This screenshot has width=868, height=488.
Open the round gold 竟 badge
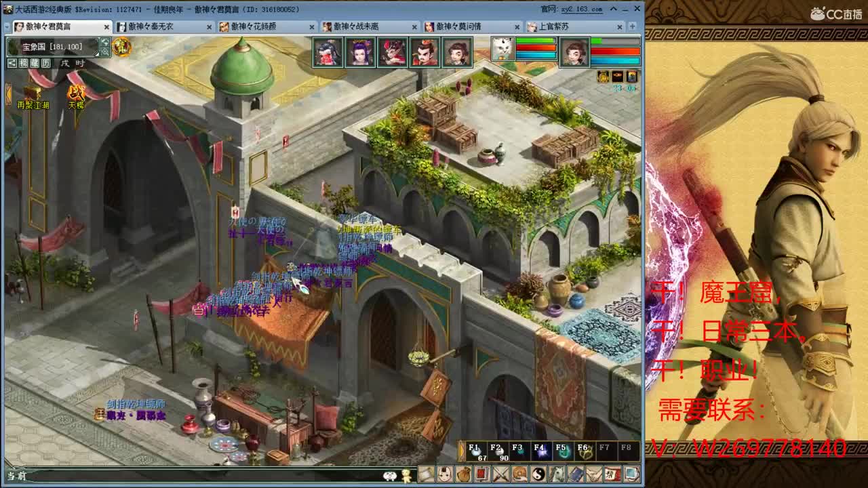pos(122,47)
